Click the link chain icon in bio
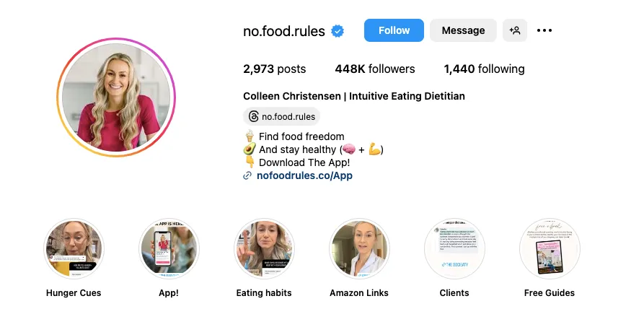This screenshot has width=644, height=322. tap(248, 175)
